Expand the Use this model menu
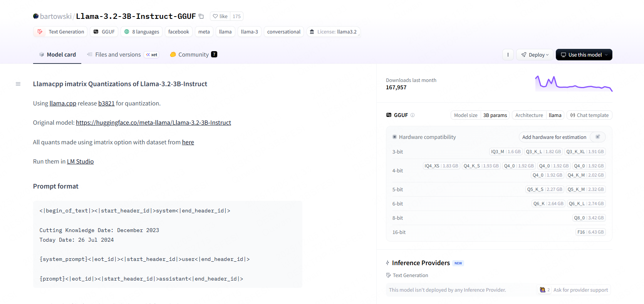Image resolution: width=644 pixels, height=304 pixels. (584, 55)
